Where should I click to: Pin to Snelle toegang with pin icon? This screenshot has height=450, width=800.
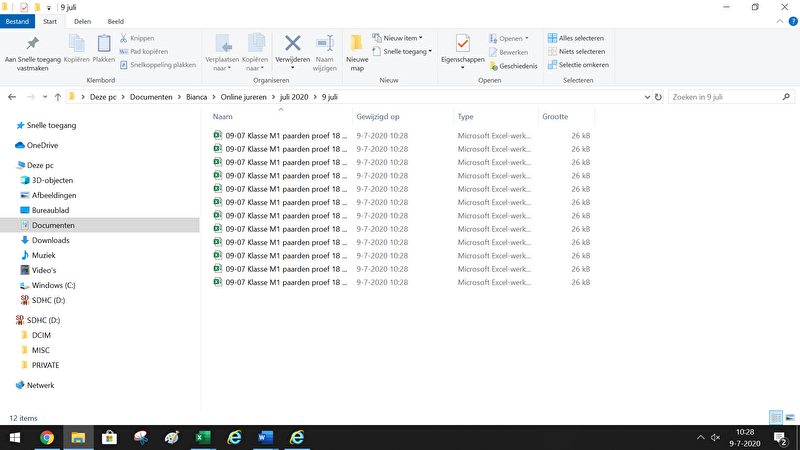(33, 53)
